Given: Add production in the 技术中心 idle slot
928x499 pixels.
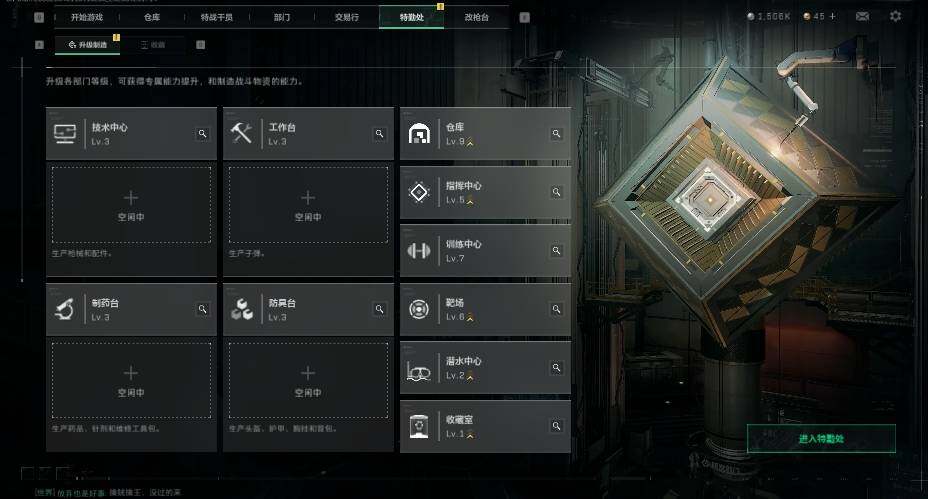Looking at the screenshot, I should (131, 205).
